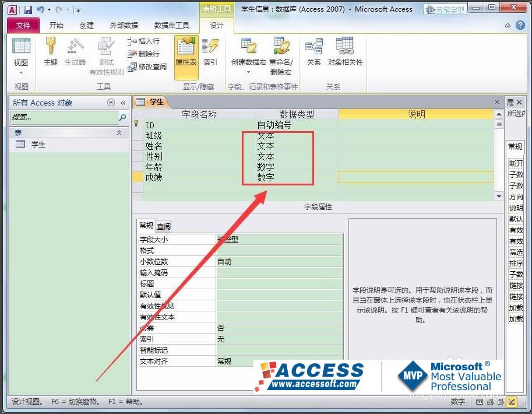Collapse navigation pane with shutter button

[123, 103]
